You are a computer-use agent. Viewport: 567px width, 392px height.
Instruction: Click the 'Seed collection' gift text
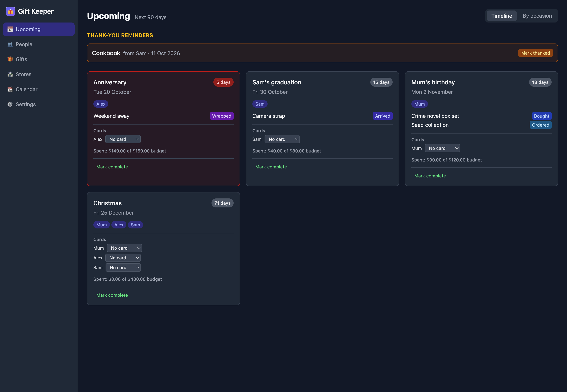430,125
